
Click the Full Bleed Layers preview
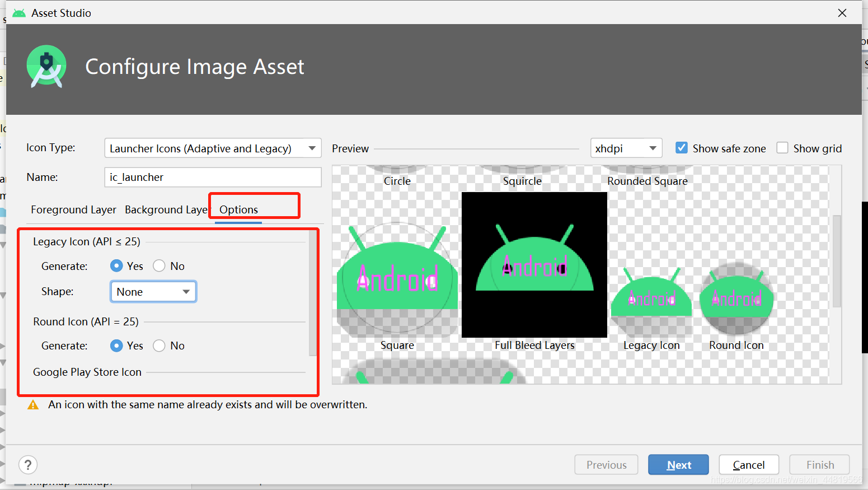534,265
